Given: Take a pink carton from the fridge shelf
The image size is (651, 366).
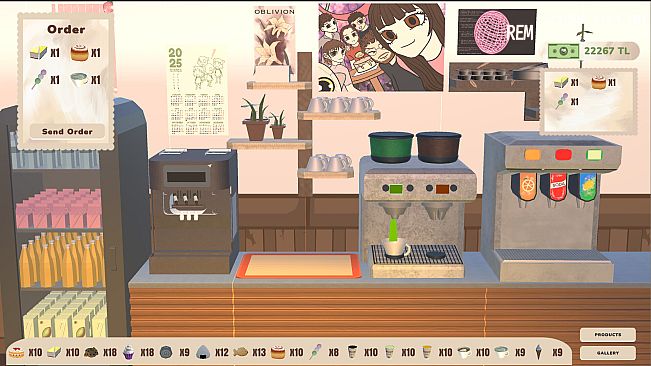Looking at the screenshot, I should click(59, 209).
